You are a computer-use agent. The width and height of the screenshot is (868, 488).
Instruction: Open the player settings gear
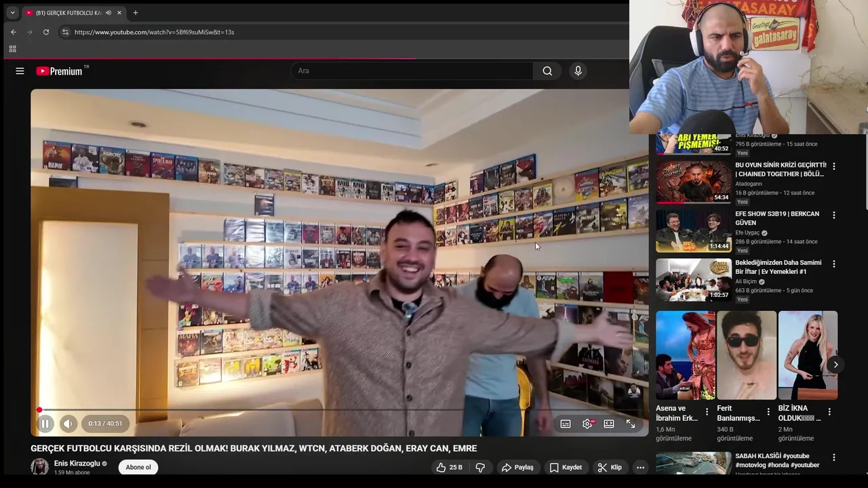587,424
